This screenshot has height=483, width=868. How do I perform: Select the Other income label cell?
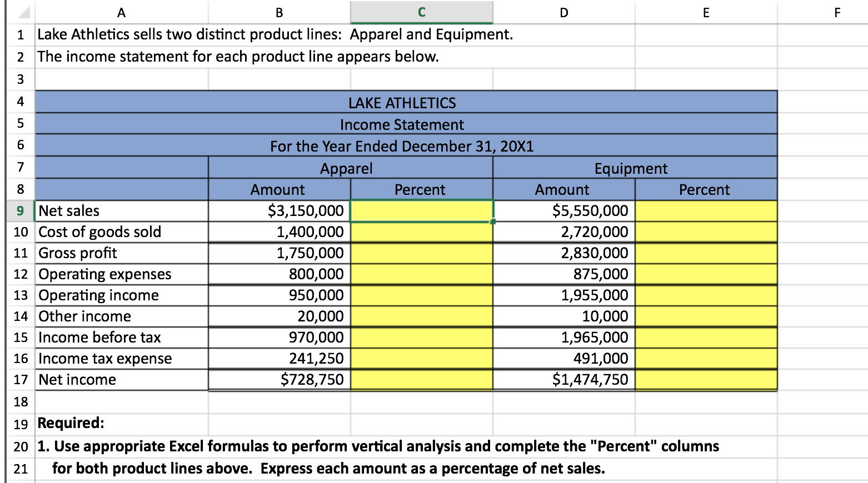coord(122,316)
